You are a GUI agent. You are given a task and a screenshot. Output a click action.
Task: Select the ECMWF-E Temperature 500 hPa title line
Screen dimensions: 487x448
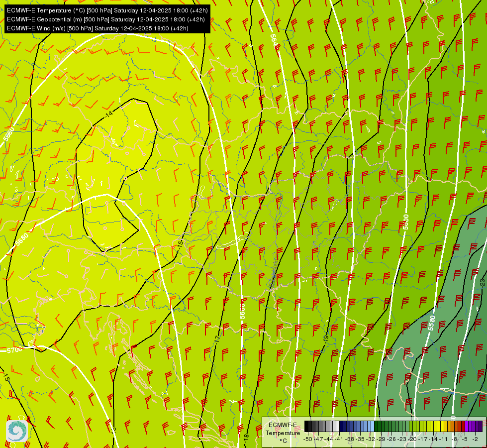(x=107, y=10)
